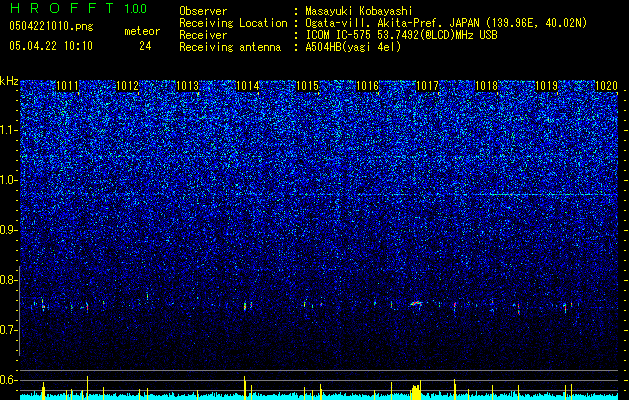The height and width of the screenshot is (400, 629).
Task: Click the 1018 time marker
Action: click(486, 86)
